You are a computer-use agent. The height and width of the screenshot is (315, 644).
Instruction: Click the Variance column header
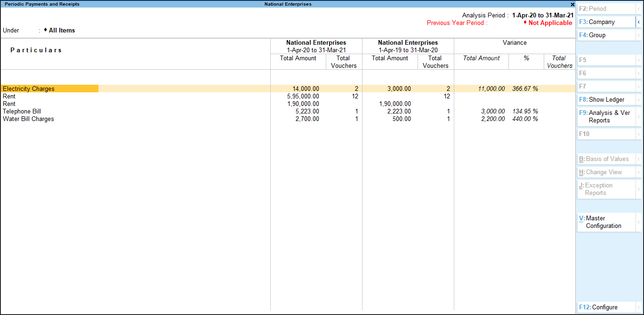(x=515, y=42)
